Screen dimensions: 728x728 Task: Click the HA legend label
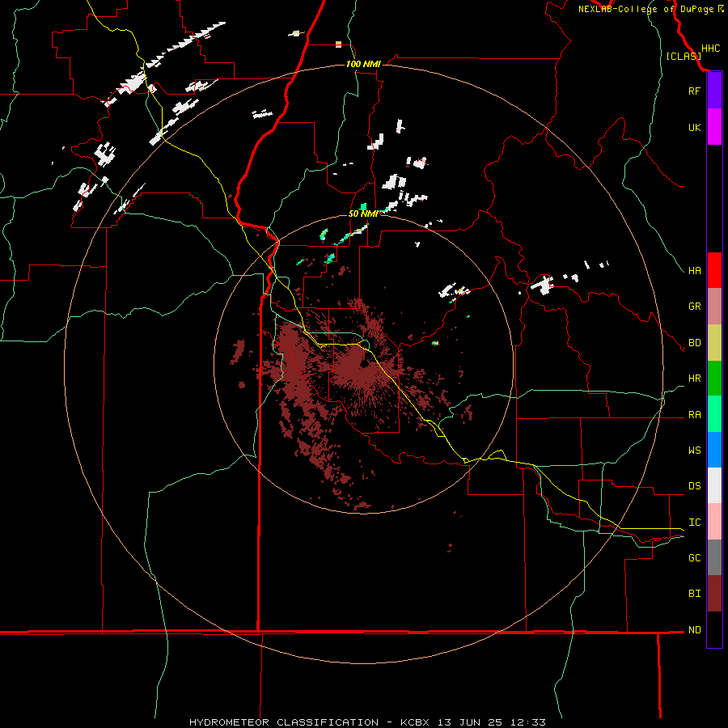(694, 270)
